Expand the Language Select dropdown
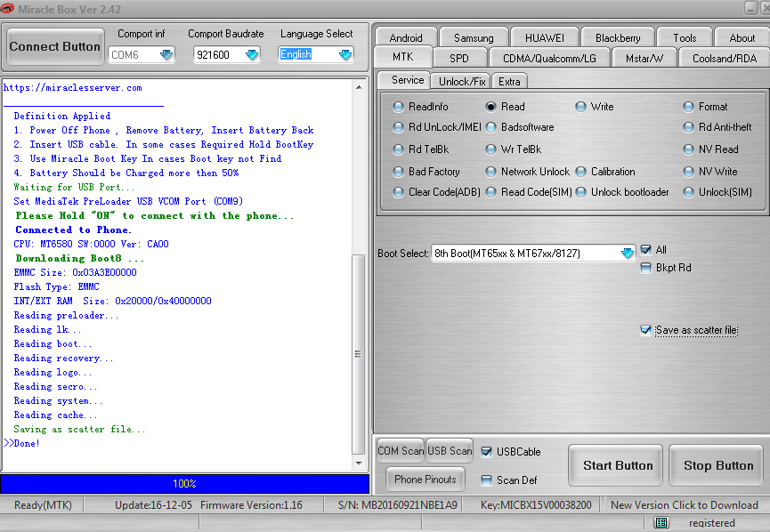This screenshot has width=770, height=532. point(345,54)
